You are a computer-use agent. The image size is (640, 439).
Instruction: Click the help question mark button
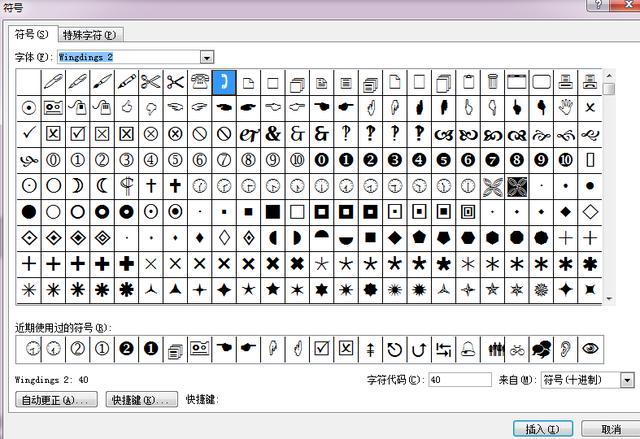coord(598,5)
